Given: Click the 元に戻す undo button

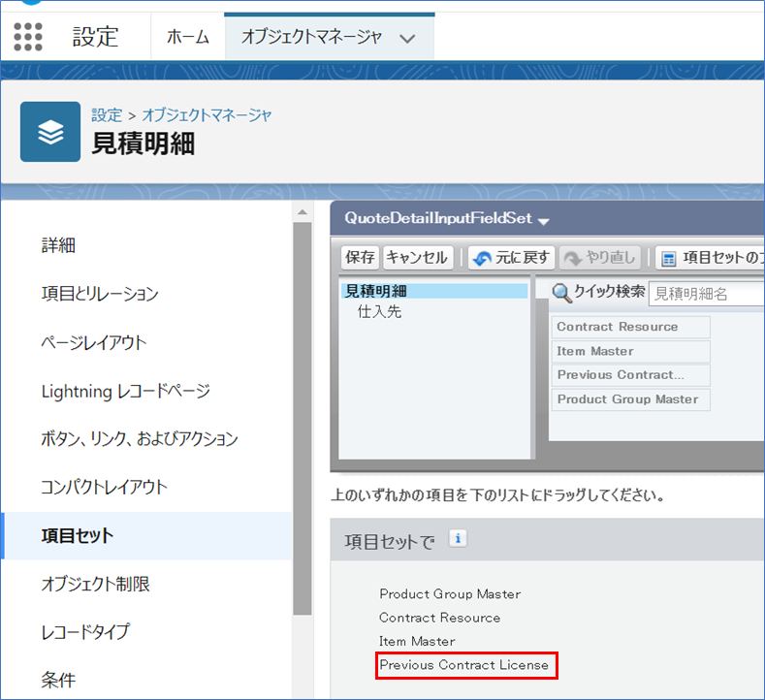Looking at the screenshot, I should tap(511, 258).
